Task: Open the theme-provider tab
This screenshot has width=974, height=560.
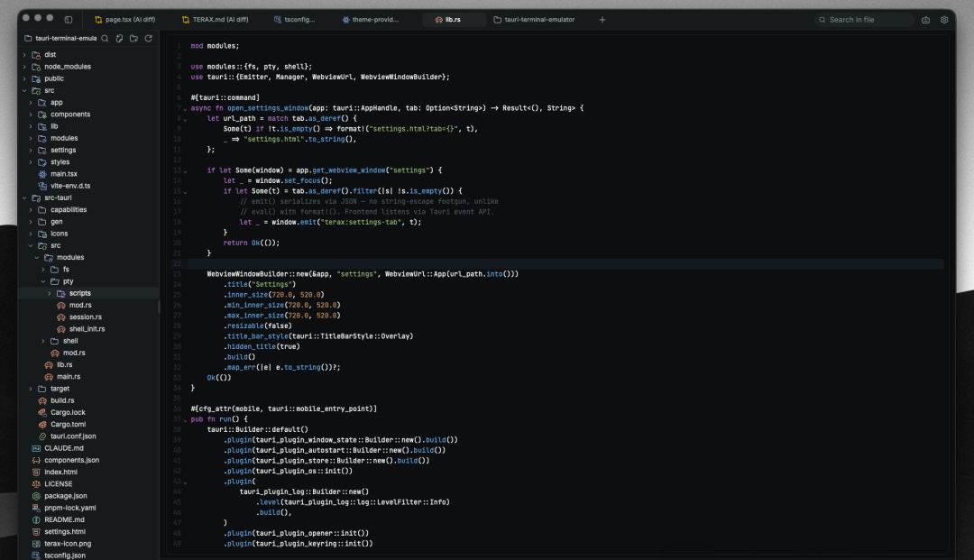Action: [x=371, y=20]
